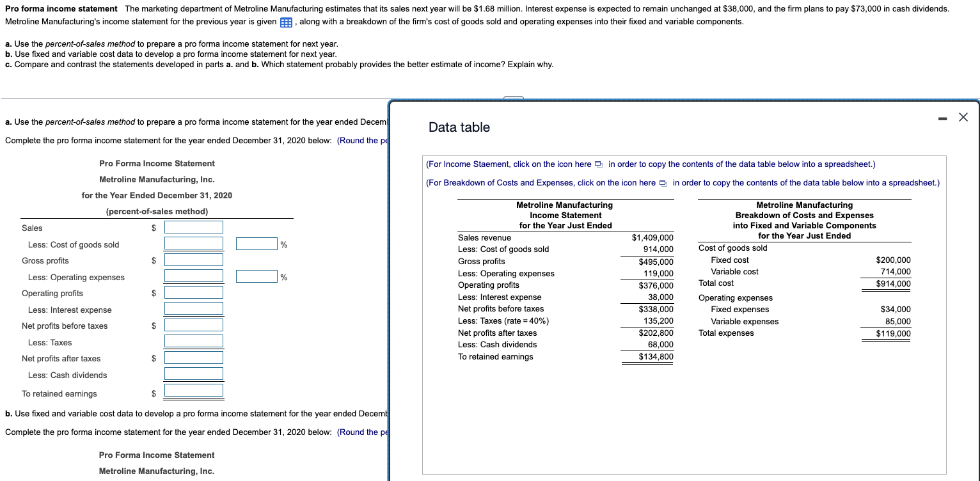Select the Gross profits answer box
980x481 pixels.
[x=193, y=260]
